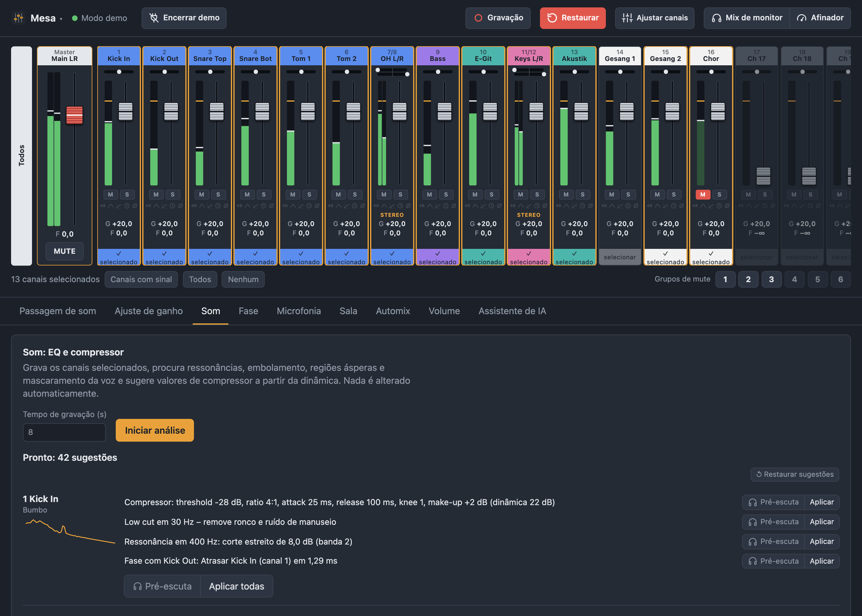Click the Akustik channel fader handle
Screen dimensions: 862x616
point(581,112)
